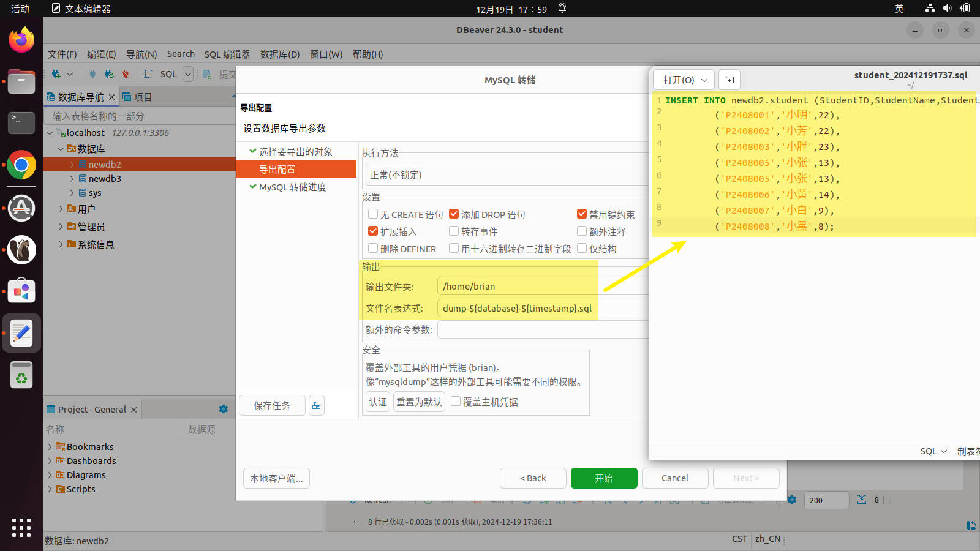Uncheck the 添加 DROP 语句 checkbox
Screen dimensions: 980x551
coord(454,214)
